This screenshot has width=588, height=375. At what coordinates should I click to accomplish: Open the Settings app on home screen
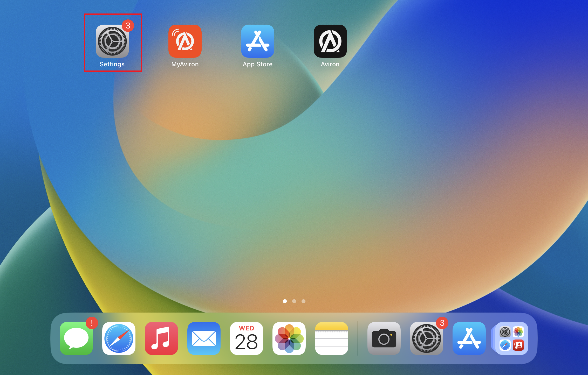[112, 41]
